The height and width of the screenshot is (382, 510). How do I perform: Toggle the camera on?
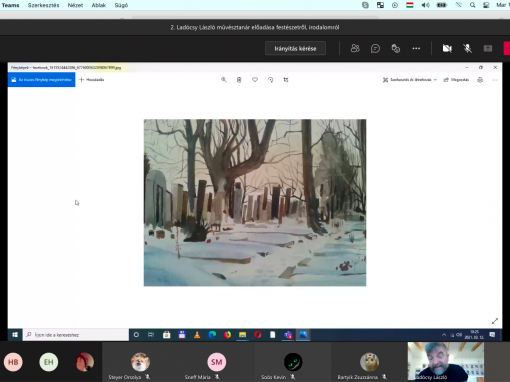coord(447,48)
